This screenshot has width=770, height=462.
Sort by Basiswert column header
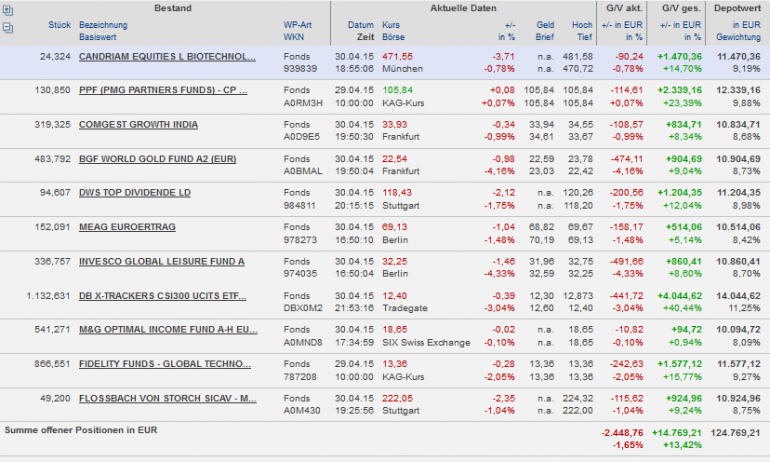click(x=98, y=37)
